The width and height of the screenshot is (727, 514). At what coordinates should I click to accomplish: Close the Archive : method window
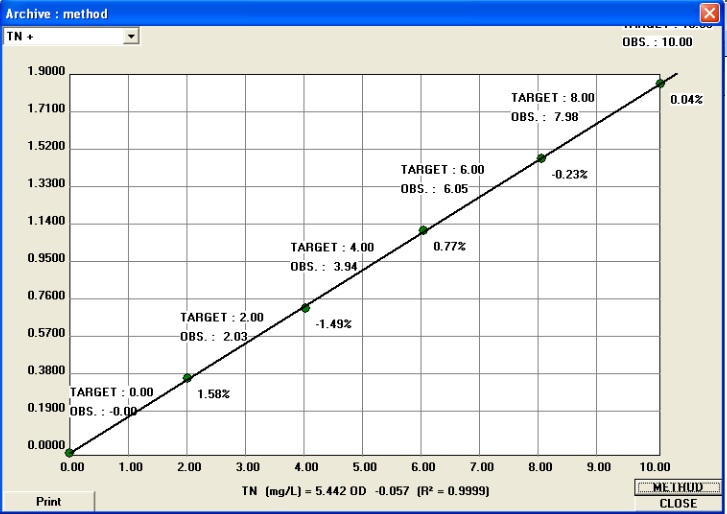pyautogui.click(x=709, y=13)
